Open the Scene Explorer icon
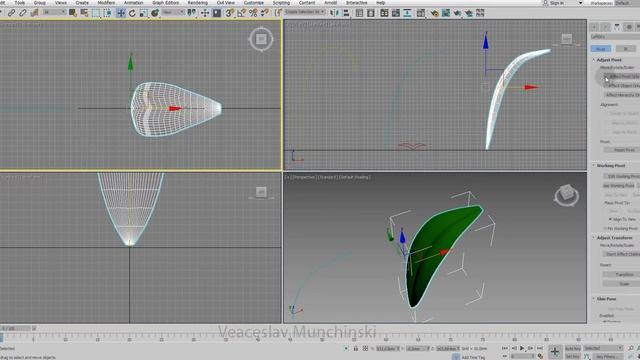The height and width of the screenshot is (360, 640). pos(359,13)
